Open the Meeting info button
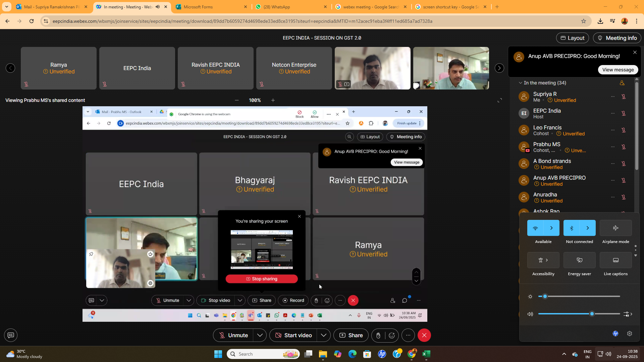The width and height of the screenshot is (644, 362). (x=617, y=38)
